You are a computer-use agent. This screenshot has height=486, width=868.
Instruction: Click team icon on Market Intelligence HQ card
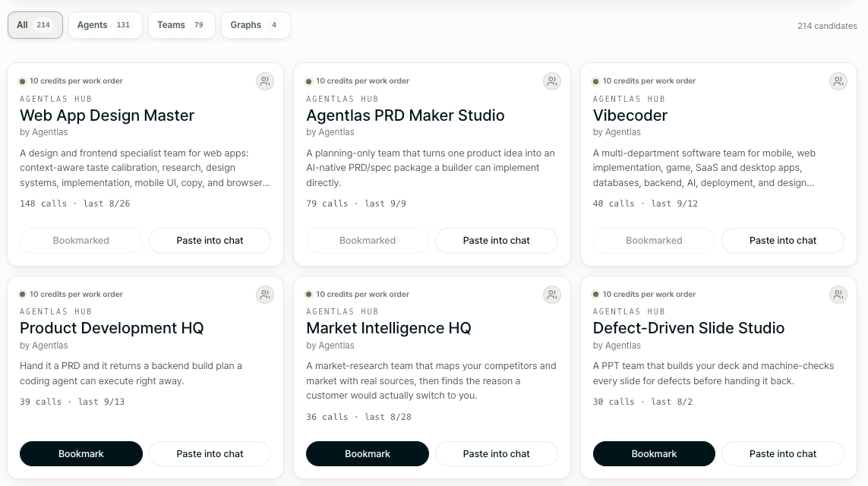pyautogui.click(x=552, y=295)
